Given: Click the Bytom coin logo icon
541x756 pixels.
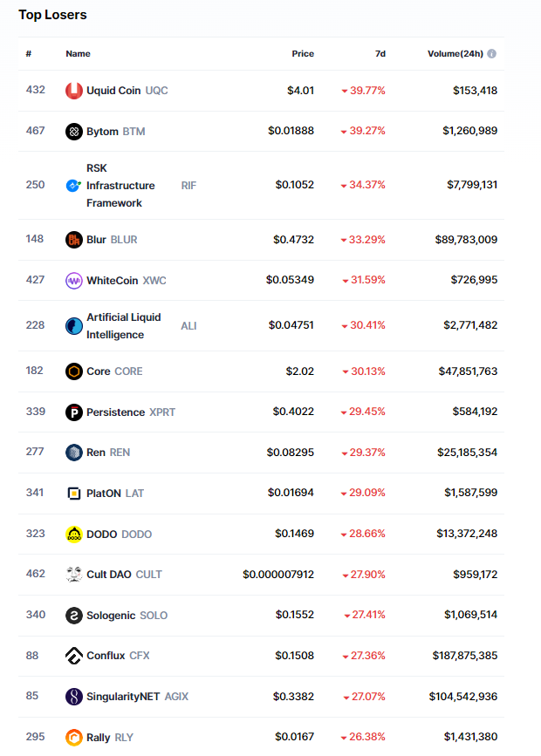Looking at the screenshot, I should [74, 132].
